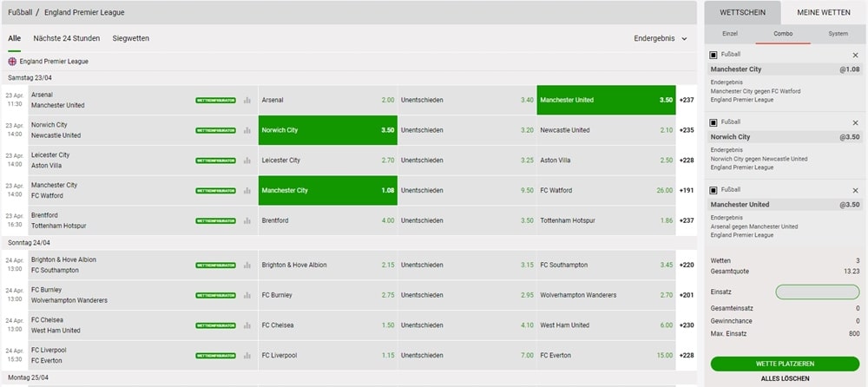The width and height of the screenshot is (868, 387).
Task: Open England Premier League breadcrumb
Action: point(85,12)
